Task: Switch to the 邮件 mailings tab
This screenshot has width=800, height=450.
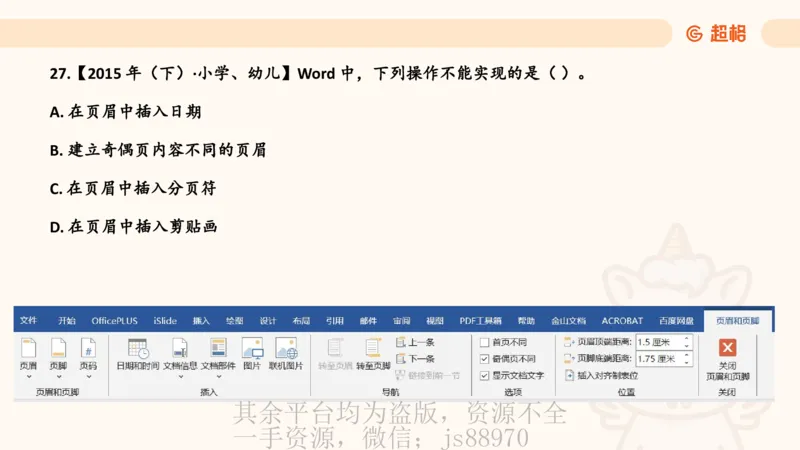Action: [x=368, y=320]
